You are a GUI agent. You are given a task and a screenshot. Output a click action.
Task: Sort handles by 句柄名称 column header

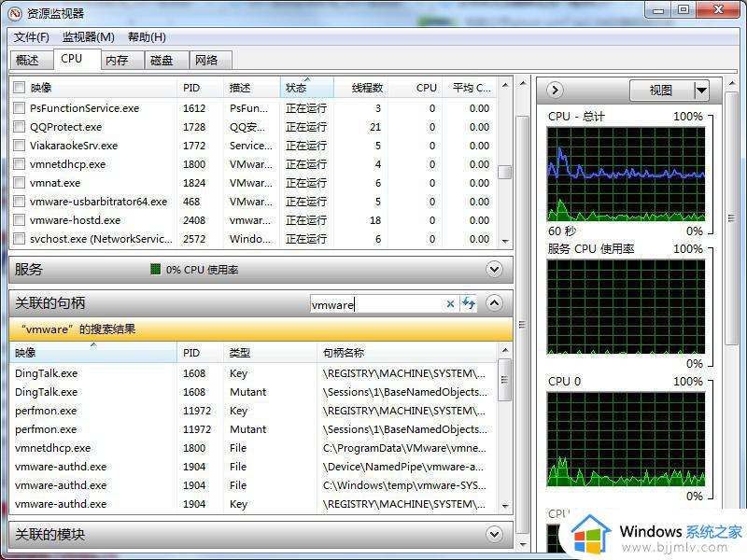tap(406, 353)
